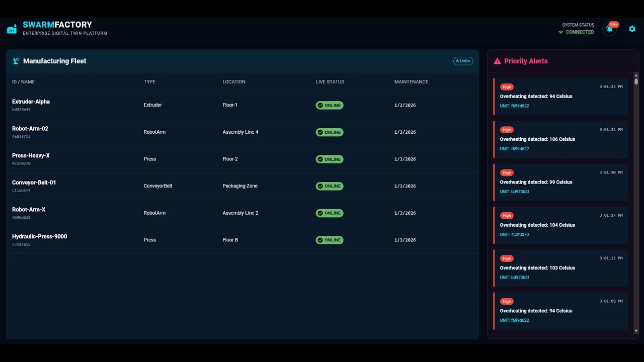Select the Robot-Arm-X unit name
The width and height of the screenshot is (644, 362).
(29, 210)
